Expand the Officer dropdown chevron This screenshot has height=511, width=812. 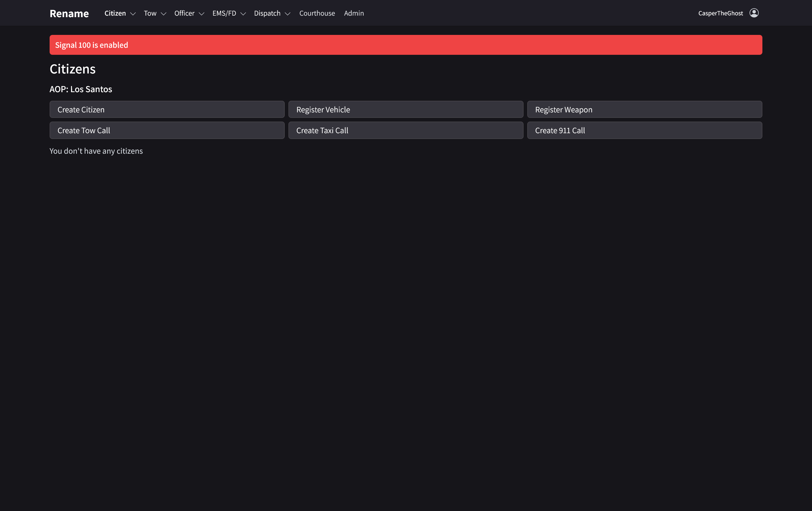click(x=202, y=13)
